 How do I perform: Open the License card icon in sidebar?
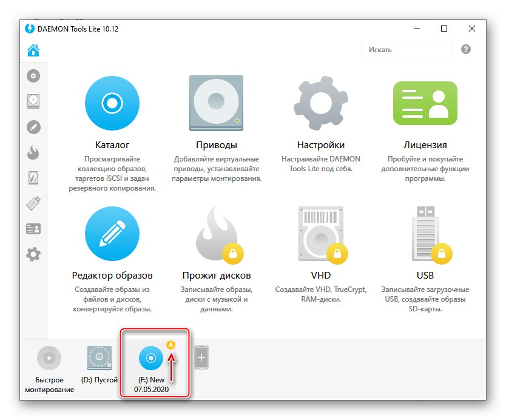[33, 229]
